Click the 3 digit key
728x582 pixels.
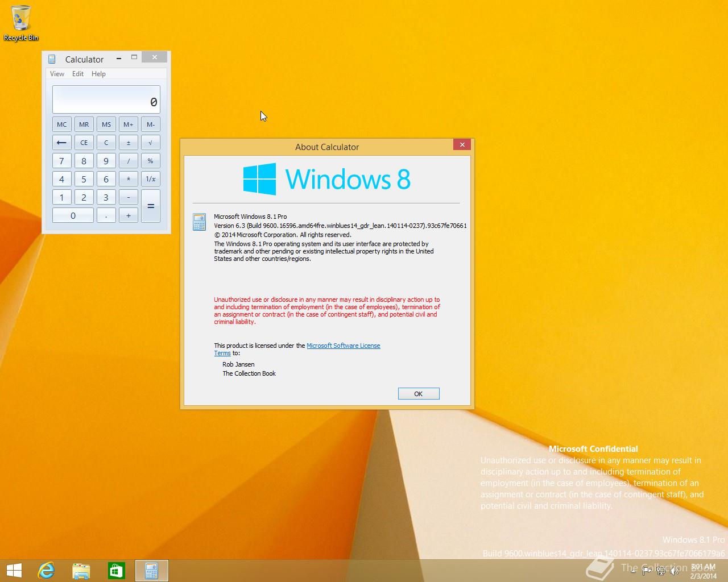point(106,197)
